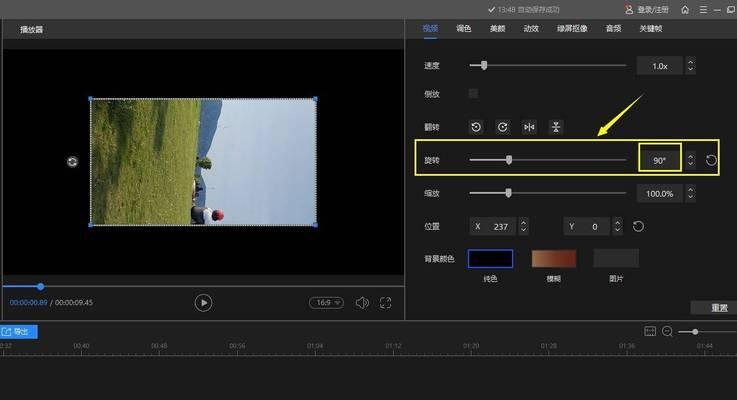Click the 01:44 timeline marker
The image size is (737, 400).
pos(705,346)
